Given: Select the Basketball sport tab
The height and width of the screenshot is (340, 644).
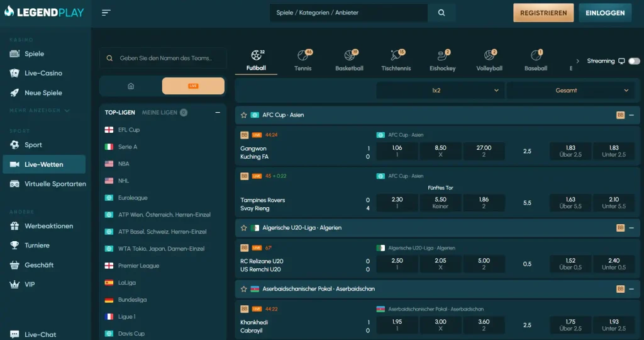Looking at the screenshot, I should coord(349,60).
